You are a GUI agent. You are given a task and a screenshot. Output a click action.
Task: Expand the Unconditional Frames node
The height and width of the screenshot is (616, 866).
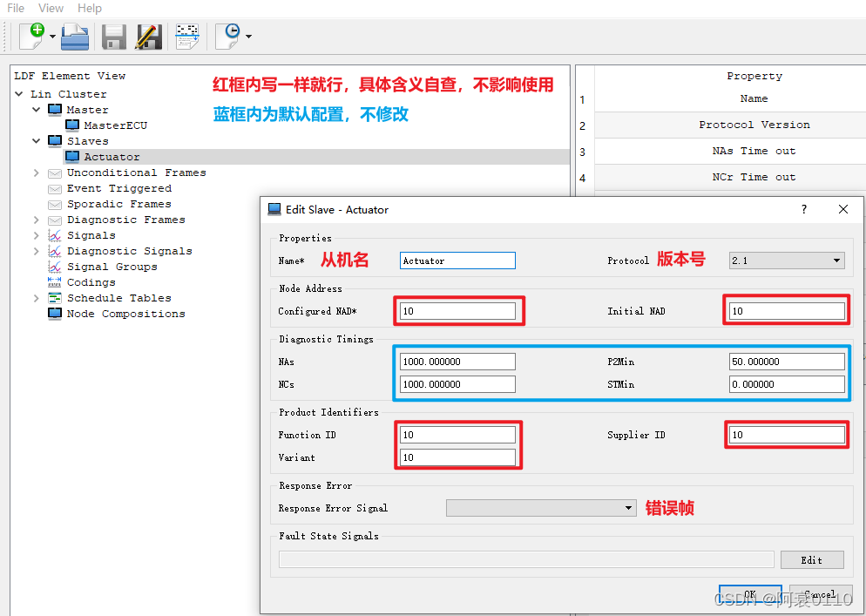37,173
